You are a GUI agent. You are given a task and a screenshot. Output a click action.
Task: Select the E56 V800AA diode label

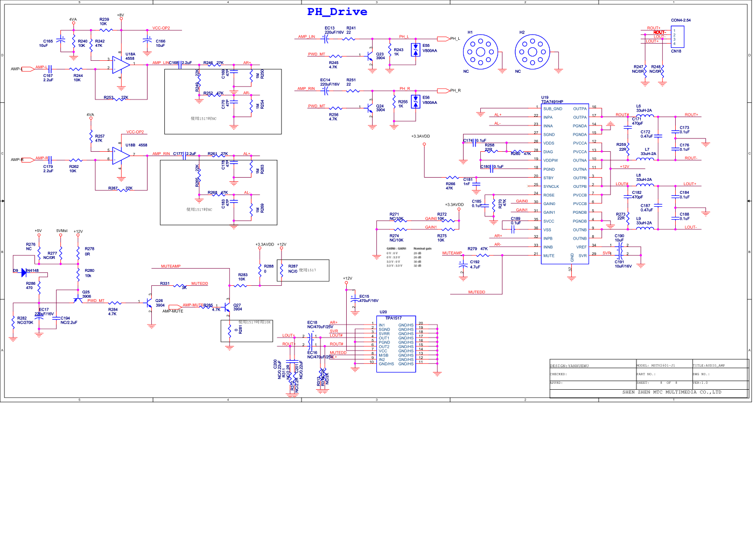pyautogui.click(x=430, y=100)
